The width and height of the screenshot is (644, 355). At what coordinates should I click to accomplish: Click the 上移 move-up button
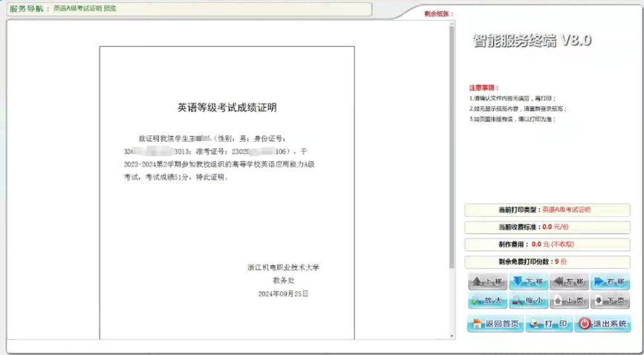[x=487, y=282]
